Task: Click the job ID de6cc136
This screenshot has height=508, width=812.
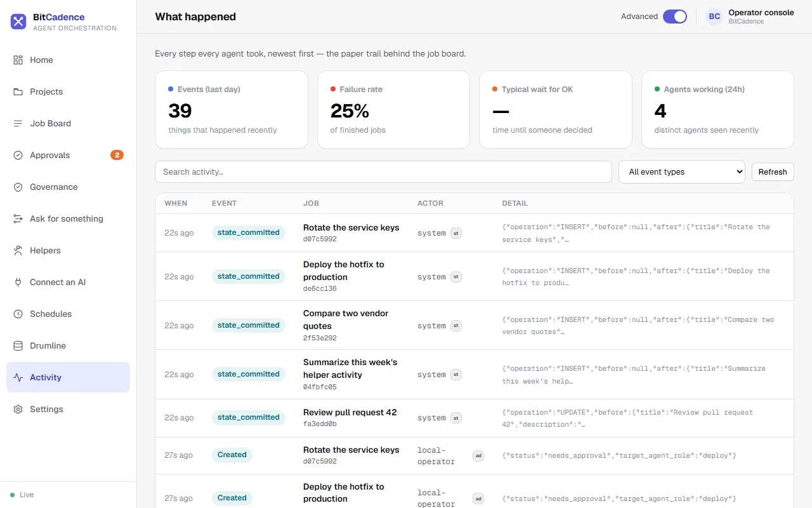Action: tap(320, 288)
